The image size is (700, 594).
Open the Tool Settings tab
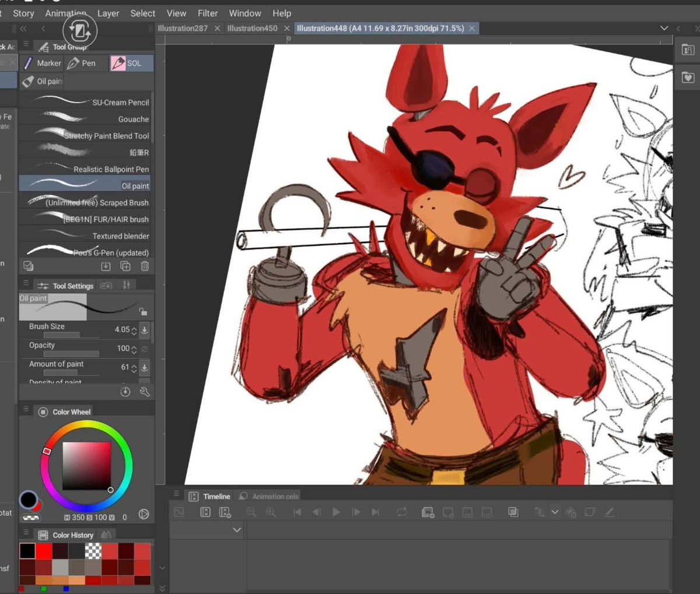click(65, 286)
